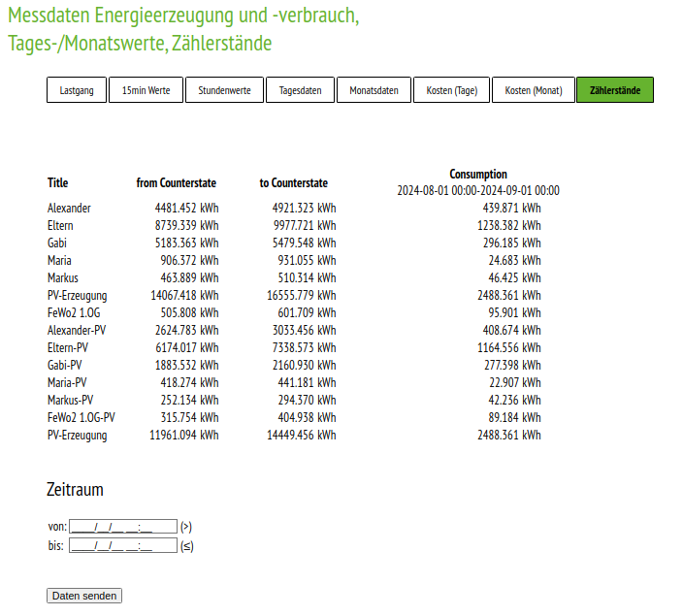Click consumption value 296.185 kWh

(512, 243)
